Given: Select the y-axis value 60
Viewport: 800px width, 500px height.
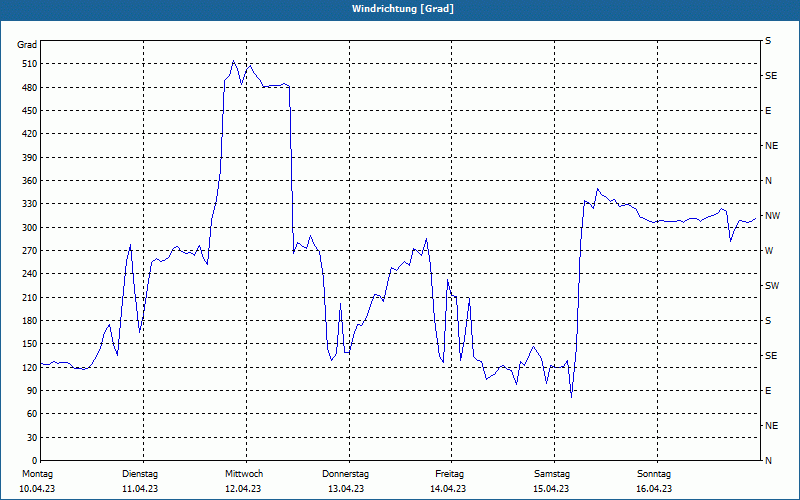Looking at the screenshot, I should 32,414.
